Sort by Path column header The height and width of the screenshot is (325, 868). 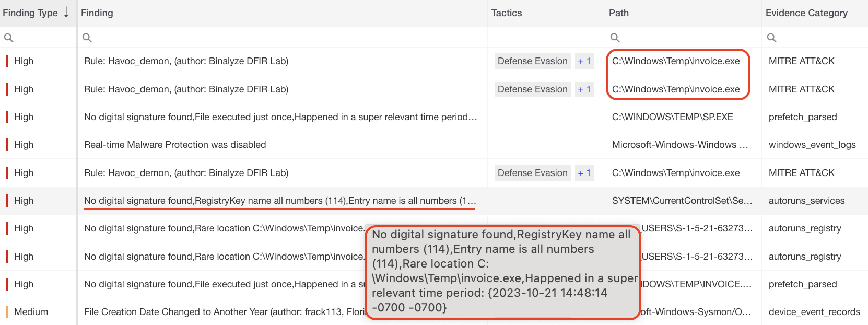tap(618, 13)
